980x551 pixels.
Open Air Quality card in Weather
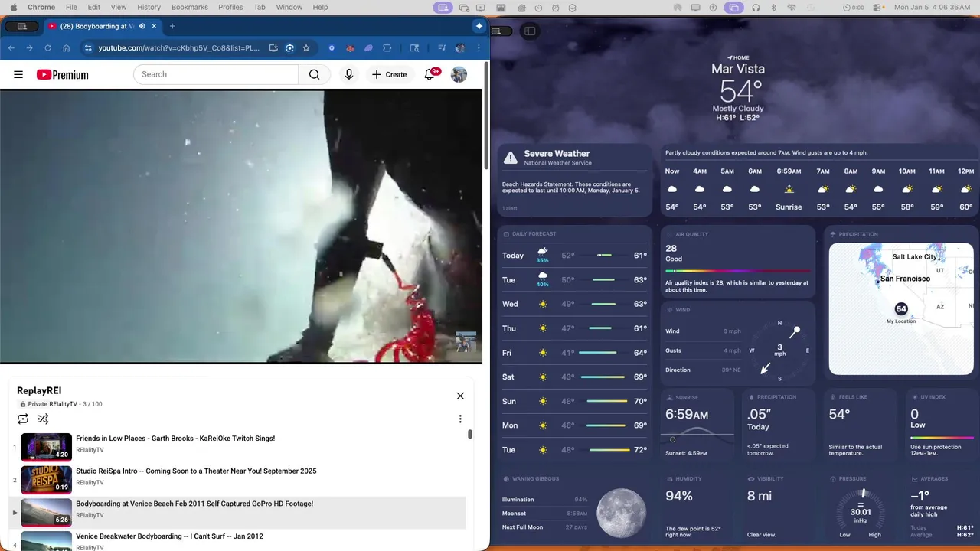737,261
